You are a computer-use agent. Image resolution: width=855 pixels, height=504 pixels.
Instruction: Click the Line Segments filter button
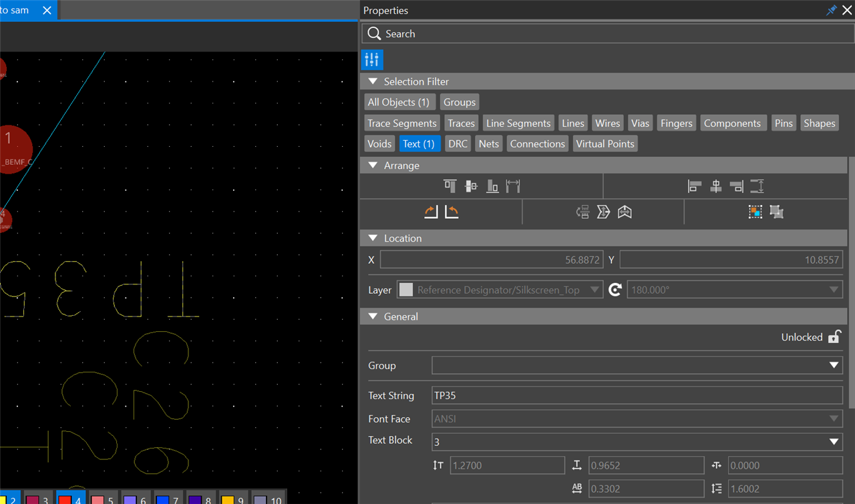518,123
